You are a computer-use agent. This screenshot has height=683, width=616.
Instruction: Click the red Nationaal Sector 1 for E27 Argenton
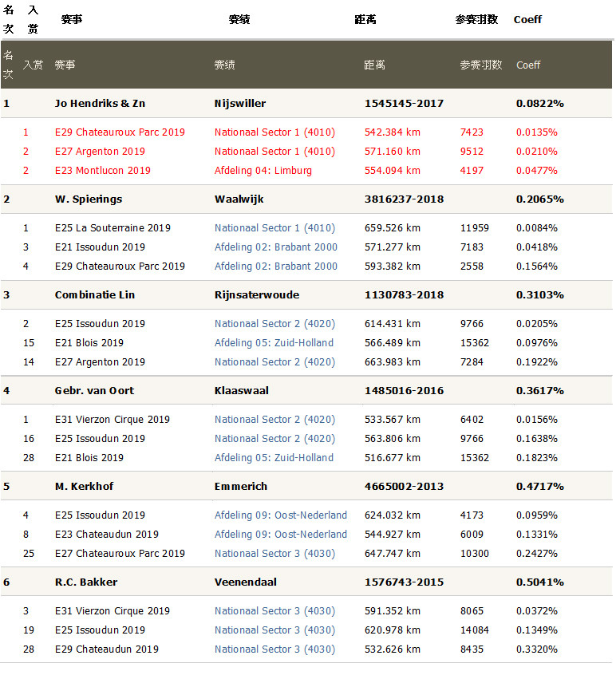tap(274, 152)
